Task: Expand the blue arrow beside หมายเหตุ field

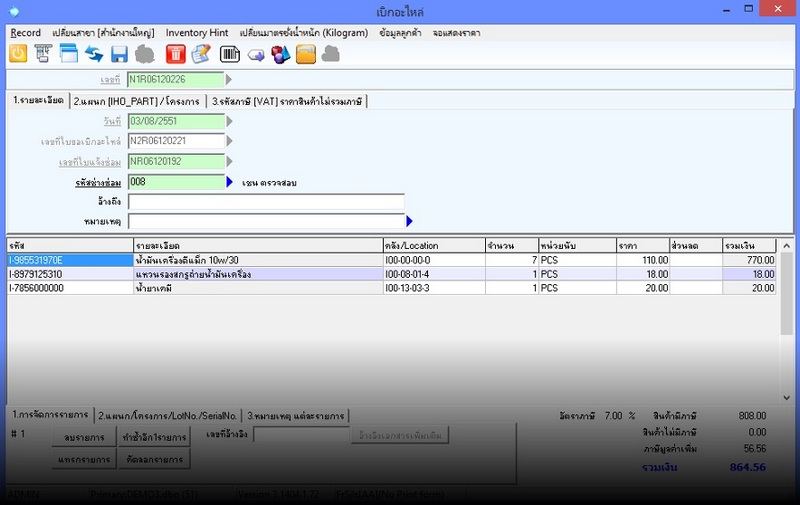Action: tap(409, 221)
